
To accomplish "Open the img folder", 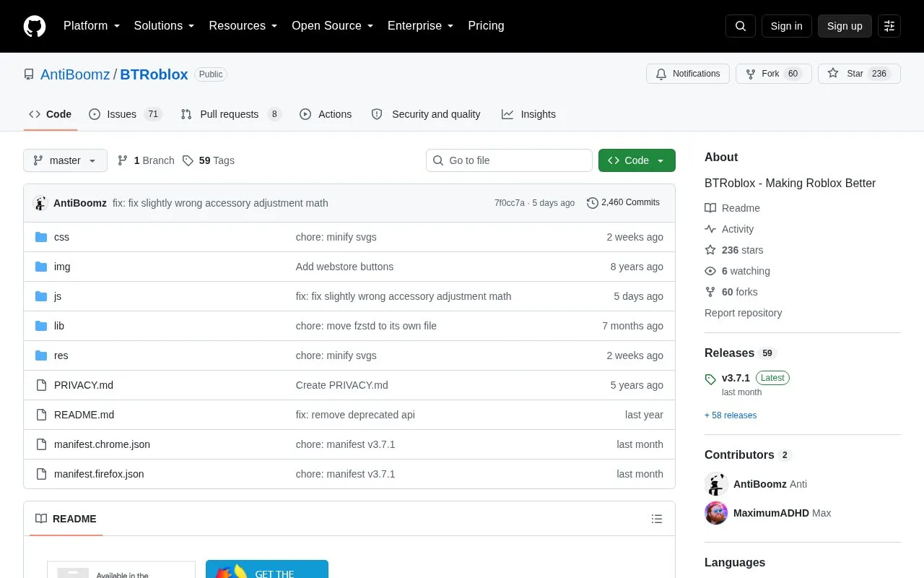I will click(x=62, y=267).
